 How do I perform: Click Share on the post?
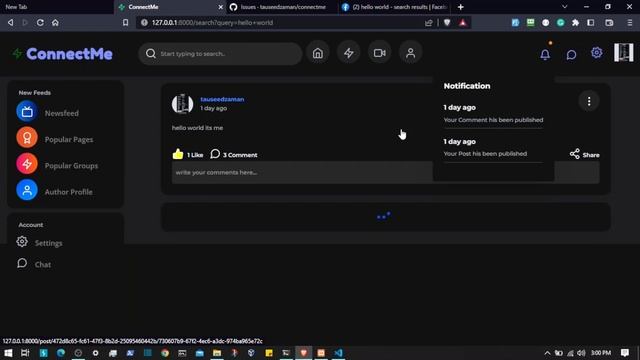pos(584,154)
